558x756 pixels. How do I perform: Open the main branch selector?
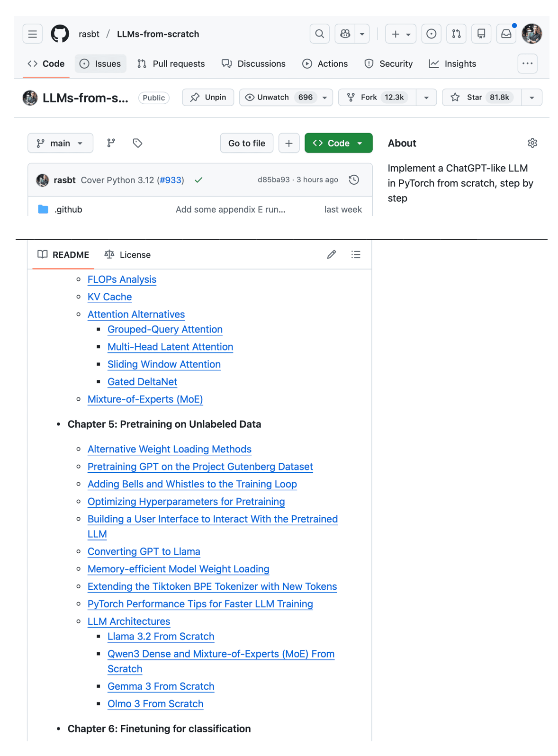coord(61,143)
